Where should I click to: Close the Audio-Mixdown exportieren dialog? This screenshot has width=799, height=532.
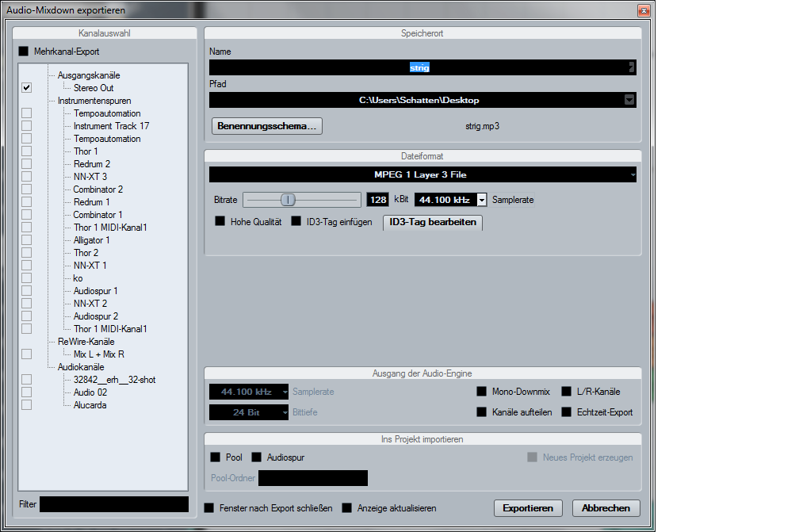643,10
